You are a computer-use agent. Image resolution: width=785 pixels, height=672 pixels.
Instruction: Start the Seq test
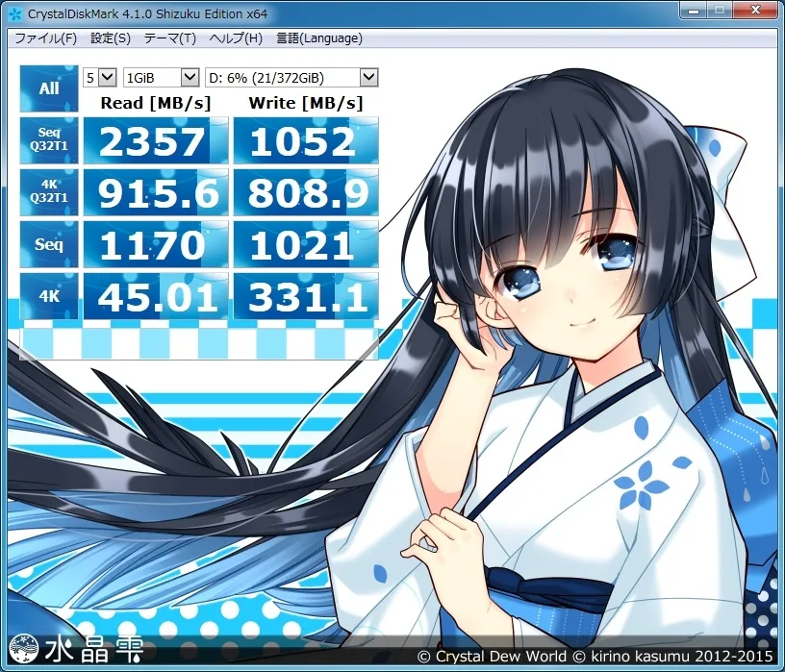(x=49, y=244)
